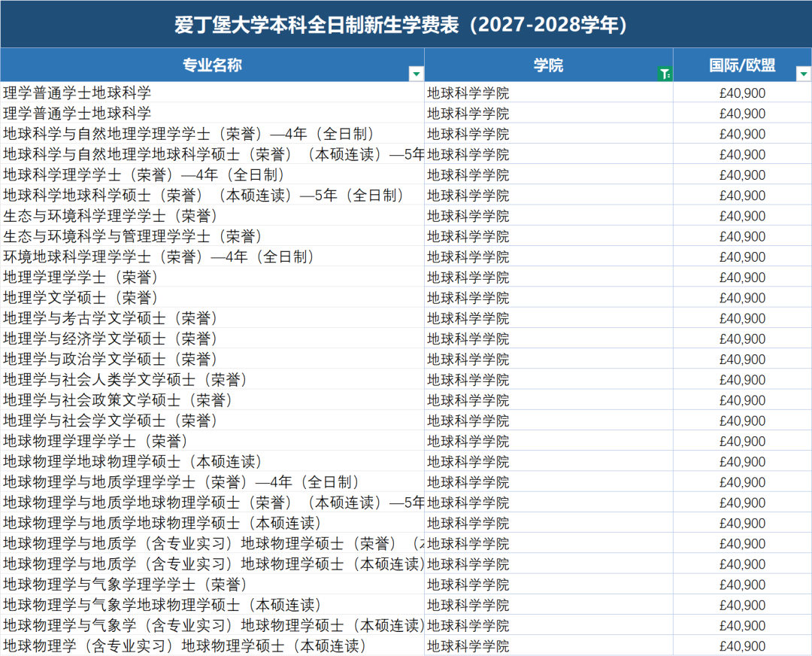Click £40,900 in 地球物理学（含专业实习）地球物理学硕士 row
The width and height of the screenshot is (812, 656).
742,646
